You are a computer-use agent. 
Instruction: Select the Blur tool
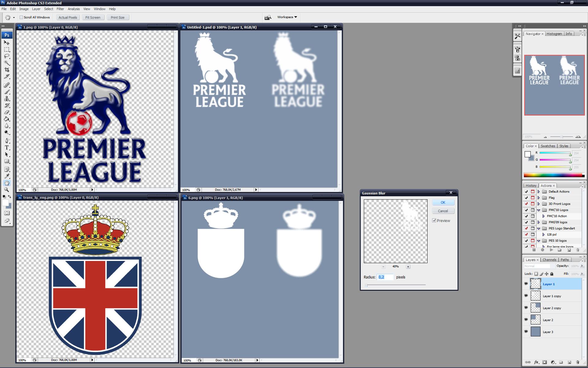[x=7, y=126]
